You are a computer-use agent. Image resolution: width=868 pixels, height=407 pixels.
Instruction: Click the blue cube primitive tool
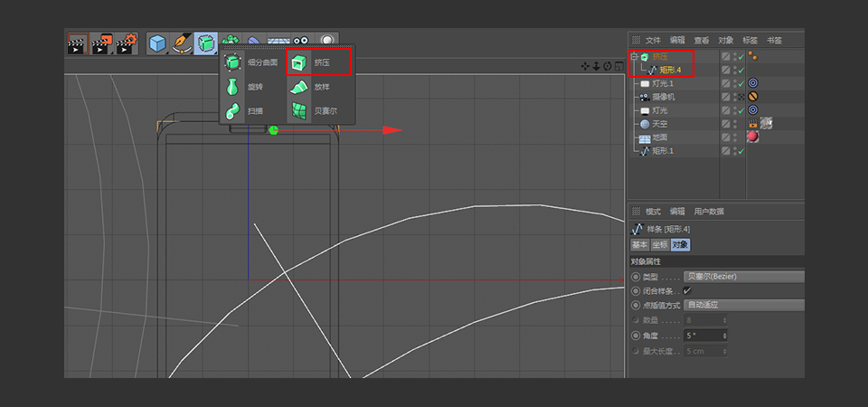[158, 43]
